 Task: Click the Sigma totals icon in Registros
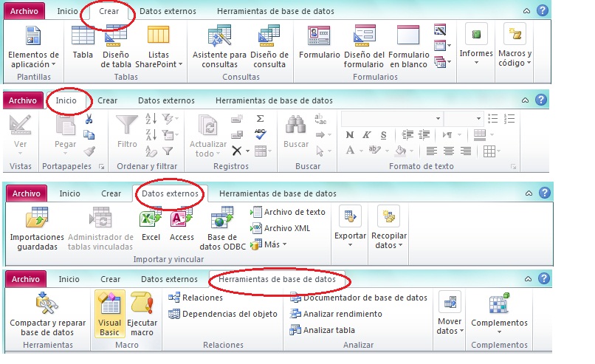click(x=260, y=119)
